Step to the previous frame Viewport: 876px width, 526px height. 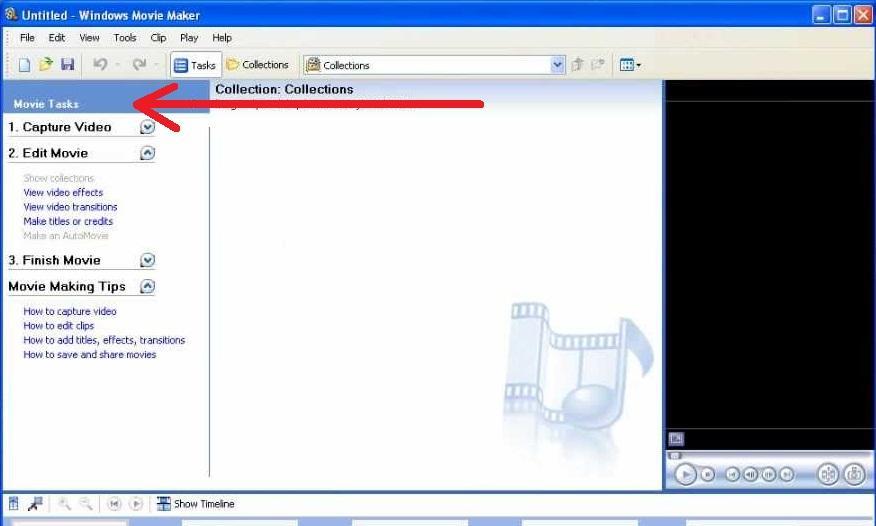pos(751,475)
